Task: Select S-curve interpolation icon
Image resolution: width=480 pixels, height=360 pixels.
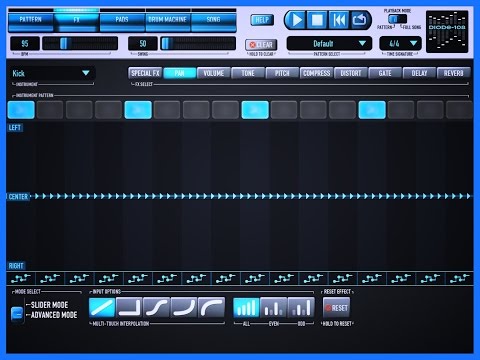Action: click(157, 307)
